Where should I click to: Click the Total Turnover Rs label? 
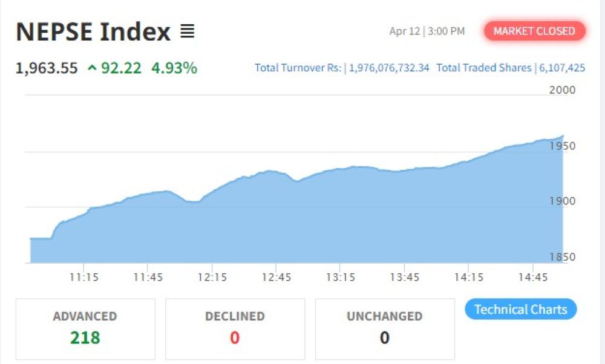pos(298,68)
